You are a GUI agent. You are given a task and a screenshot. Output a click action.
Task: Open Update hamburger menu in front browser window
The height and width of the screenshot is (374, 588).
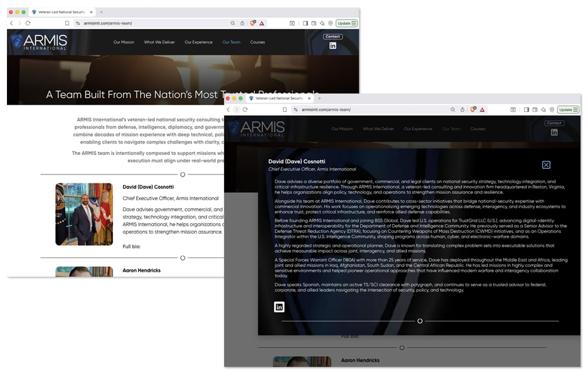pyautogui.click(x=575, y=110)
